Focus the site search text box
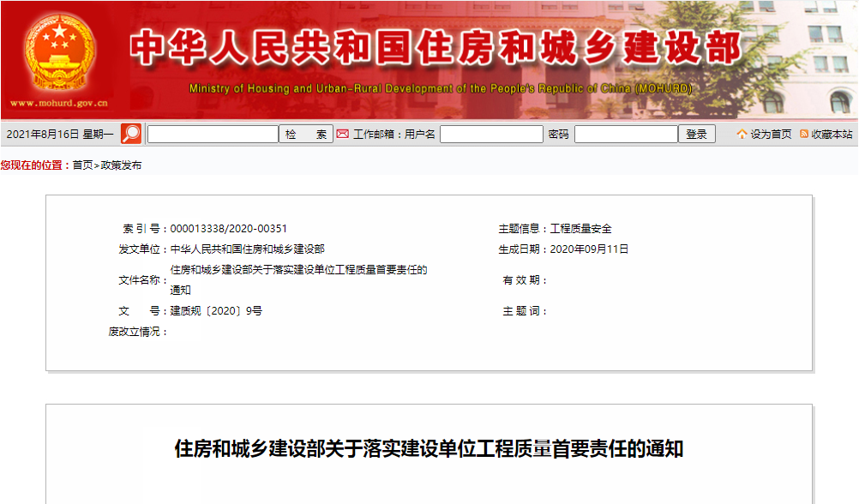859x504 pixels. (213, 135)
